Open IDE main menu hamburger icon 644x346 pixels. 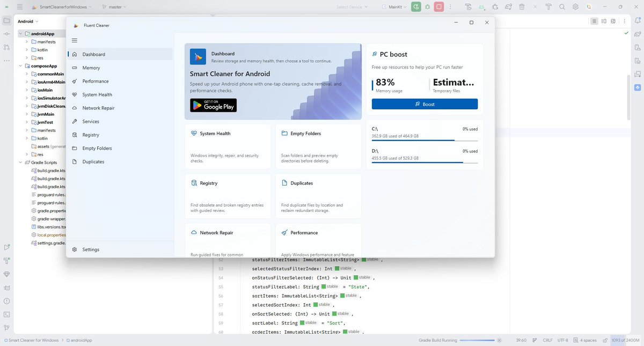pos(20,7)
